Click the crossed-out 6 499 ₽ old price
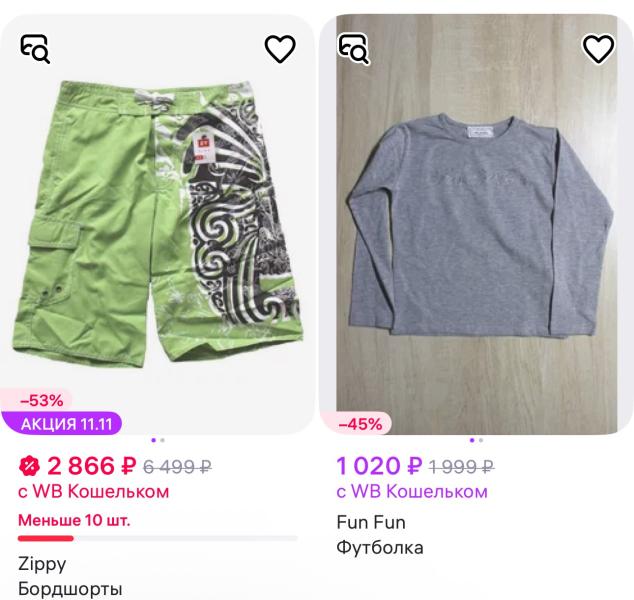The height and width of the screenshot is (600, 634). [178, 466]
